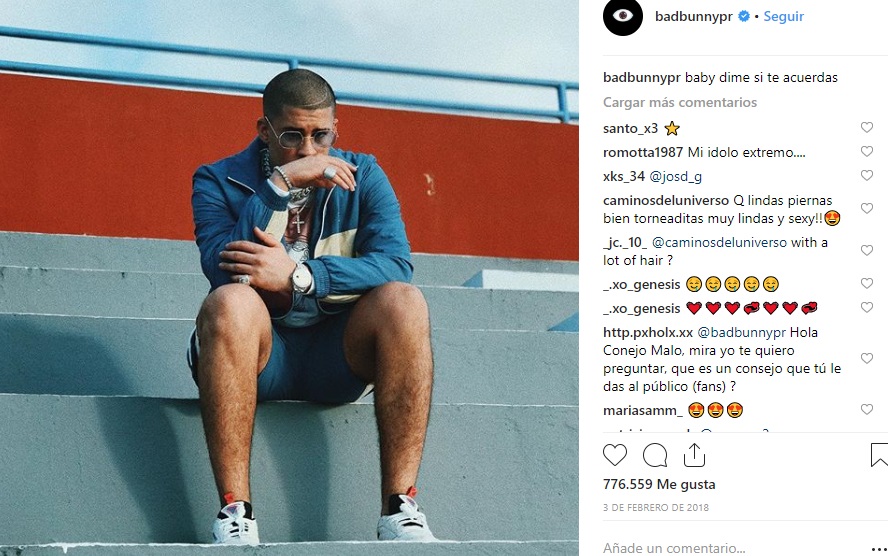Click the bookmark save icon
The height and width of the screenshot is (556, 888).
[x=879, y=455]
